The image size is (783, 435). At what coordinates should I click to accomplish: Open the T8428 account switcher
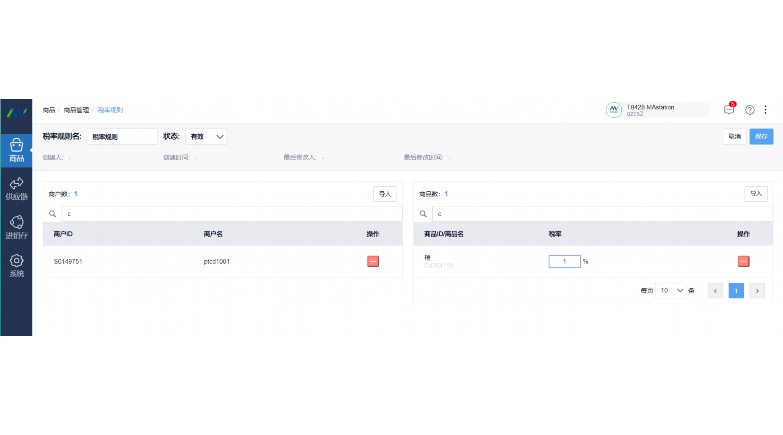658,110
